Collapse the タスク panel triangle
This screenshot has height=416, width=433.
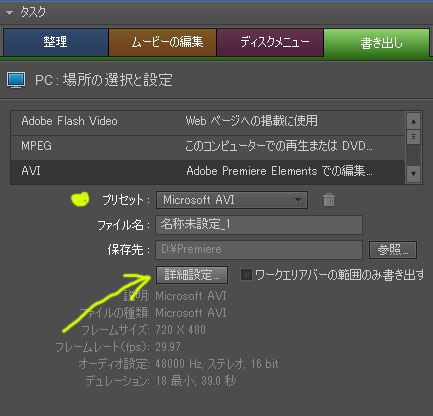[x=9, y=13]
